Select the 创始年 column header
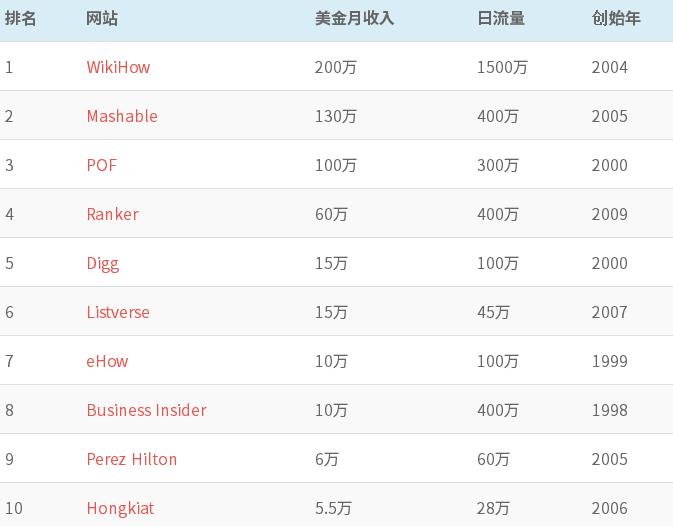Screen dimensions: 673x526 click(616, 18)
